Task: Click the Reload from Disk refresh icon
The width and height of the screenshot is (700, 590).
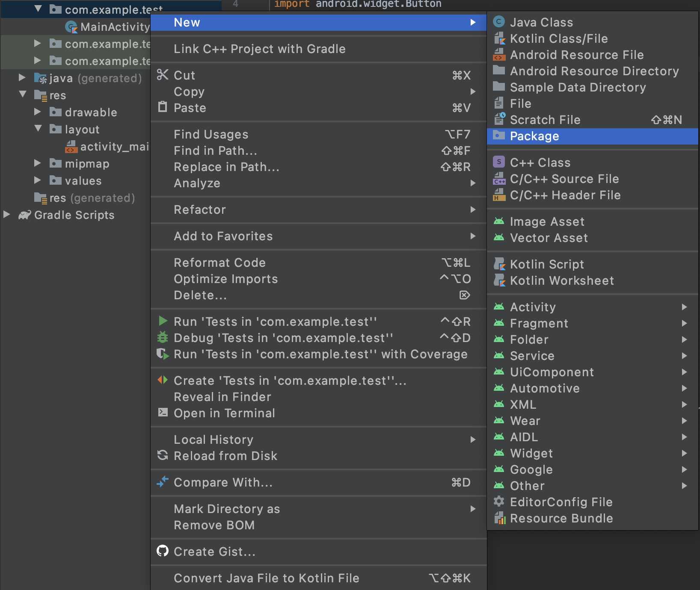Action: click(163, 455)
